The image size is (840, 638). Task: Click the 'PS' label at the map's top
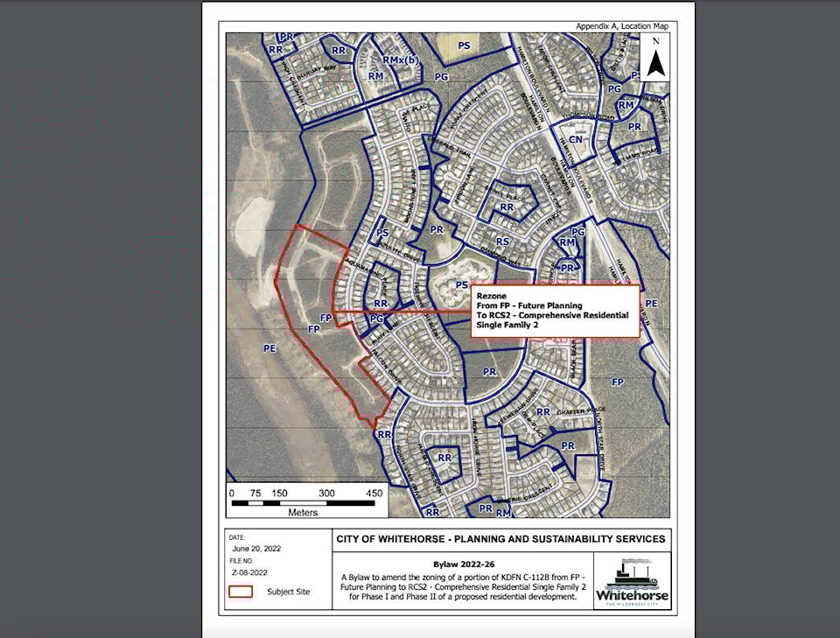464,46
